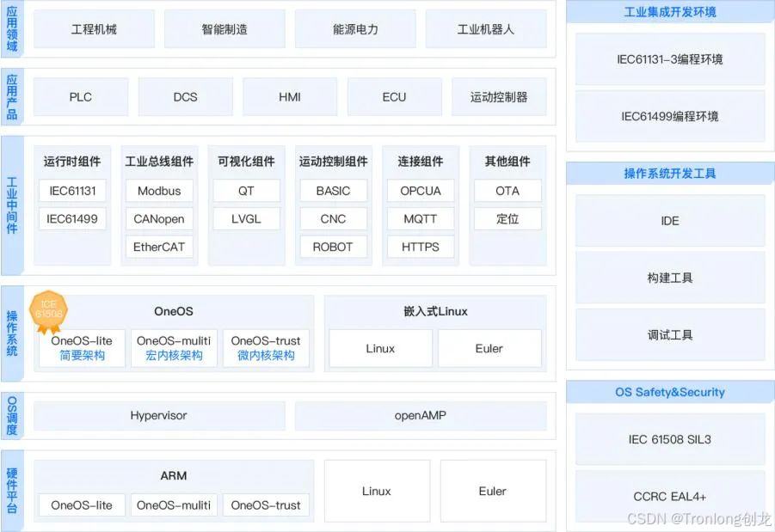This screenshot has width=775, height=532.
Task: Click the OneOS-muliti box under ARM
Action: click(174, 505)
